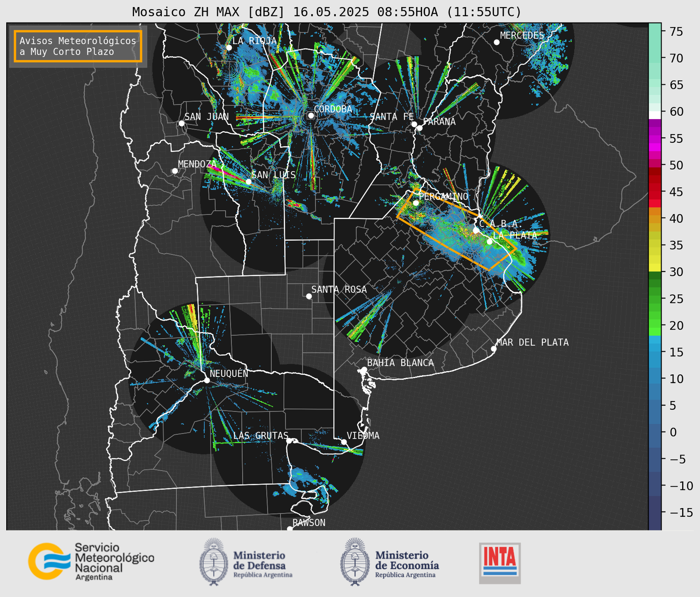Click the SANTA ROSA city label
700x597 pixels.
click(339, 289)
